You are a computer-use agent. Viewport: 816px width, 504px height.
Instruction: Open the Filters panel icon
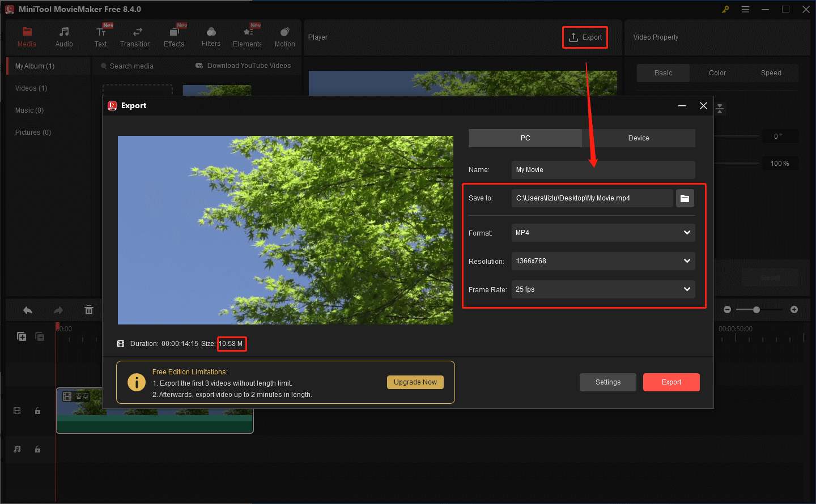[x=211, y=33]
